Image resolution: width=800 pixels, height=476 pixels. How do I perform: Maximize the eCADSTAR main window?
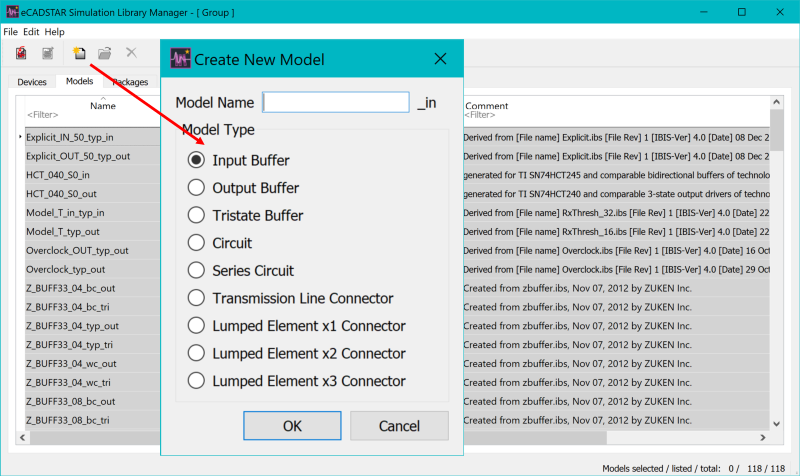(x=742, y=12)
